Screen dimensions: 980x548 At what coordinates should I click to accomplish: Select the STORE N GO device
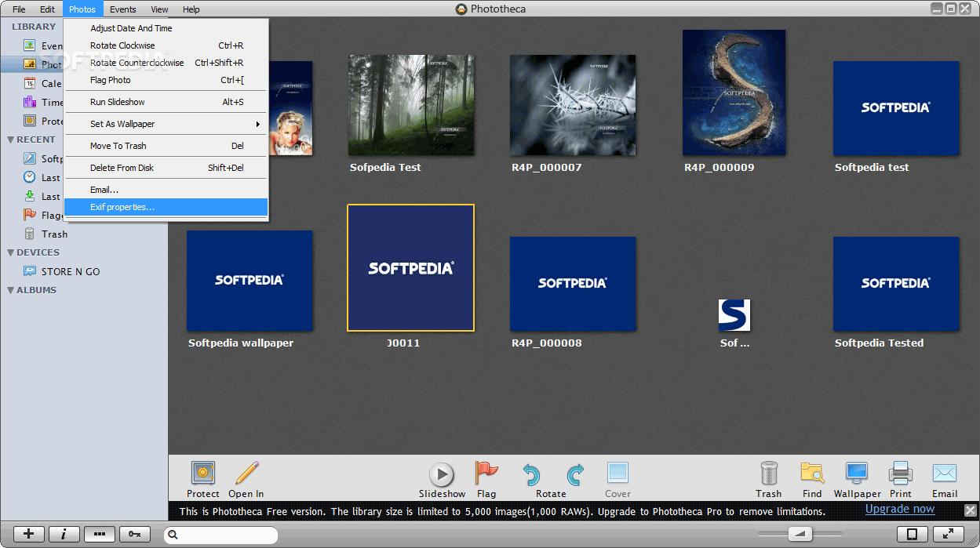click(x=61, y=271)
